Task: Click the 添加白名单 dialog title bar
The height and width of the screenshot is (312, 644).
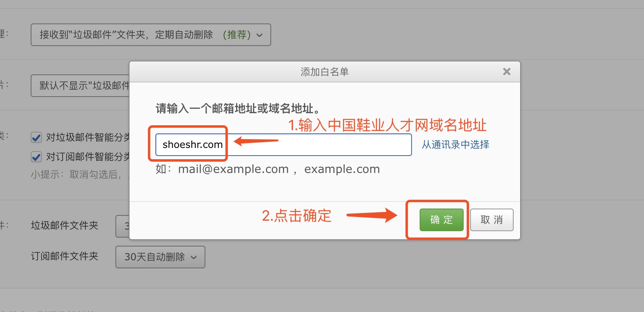Action: click(325, 72)
